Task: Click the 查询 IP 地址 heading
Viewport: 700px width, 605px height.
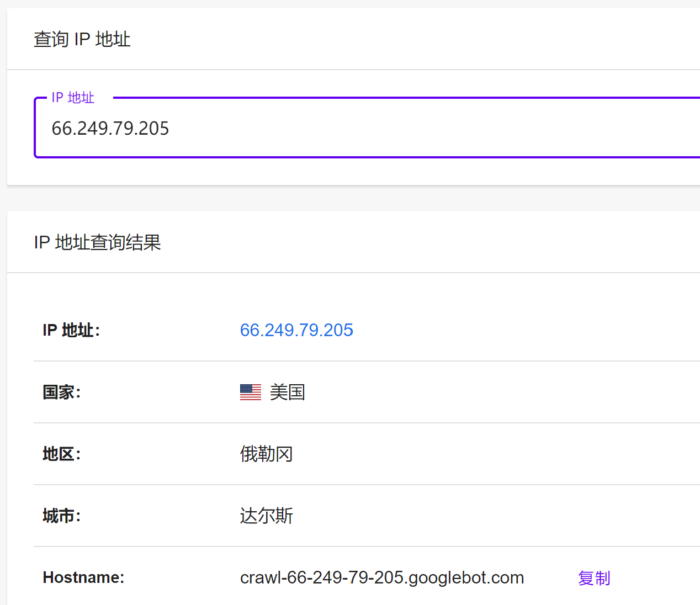Action: tap(82, 39)
